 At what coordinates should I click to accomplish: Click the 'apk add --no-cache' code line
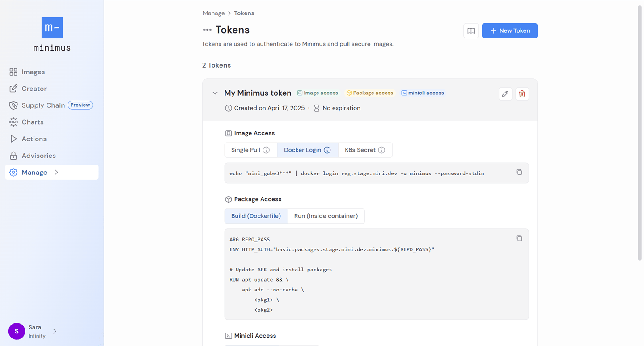coord(273,290)
